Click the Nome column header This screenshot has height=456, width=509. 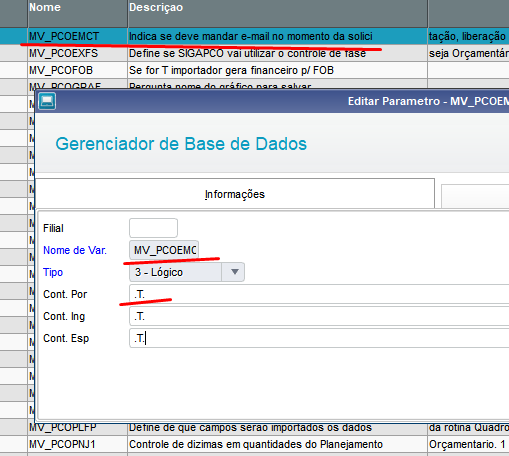77,13
